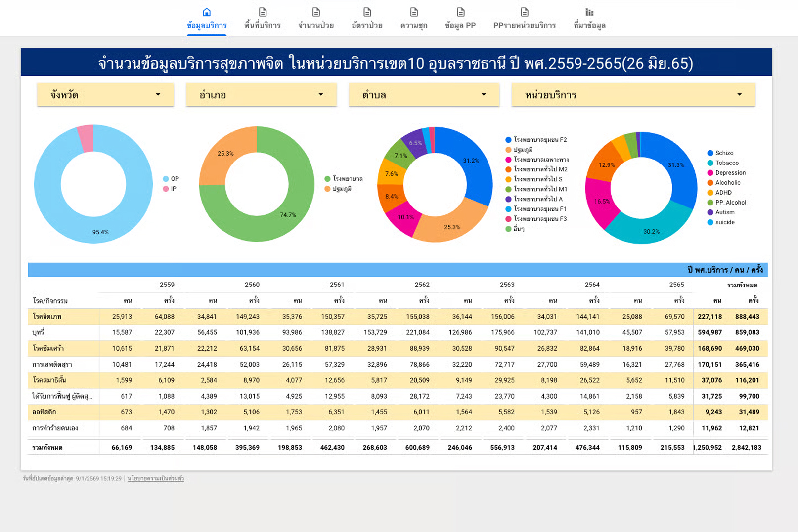Toggle the OP legend item
Image resolution: width=798 pixels, height=532 pixels.
click(x=174, y=179)
